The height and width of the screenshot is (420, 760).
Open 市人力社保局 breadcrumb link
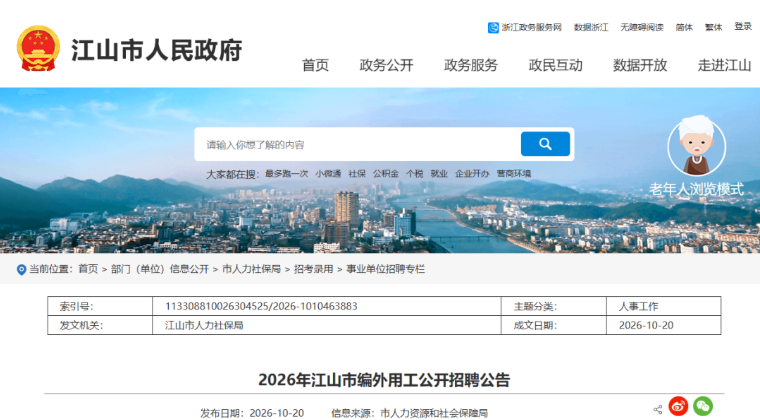click(x=251, y=269)
